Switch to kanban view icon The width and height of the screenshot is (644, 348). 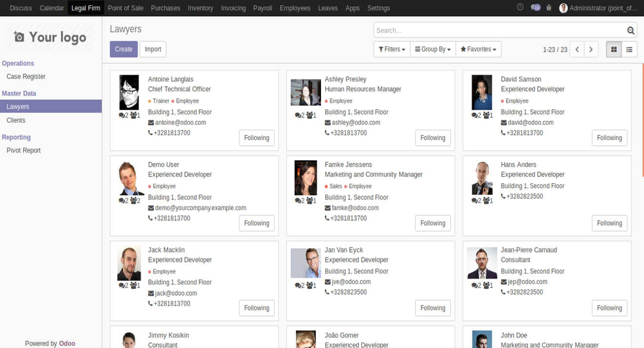pyautogui.click(x=614, y=49)
